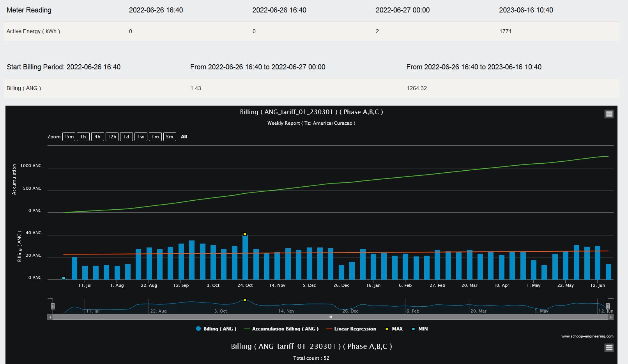The width and height of the screenshot is (628, 364).
Task: Toggle the Billing ( ANG ) legend series
Action: coord(216,329)
